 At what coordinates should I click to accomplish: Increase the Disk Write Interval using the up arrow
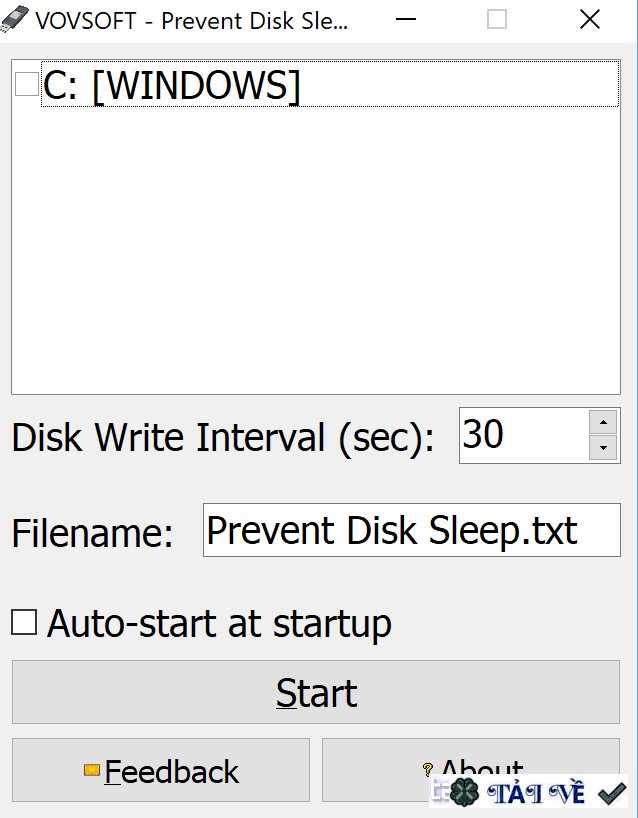tap(602, 421)
